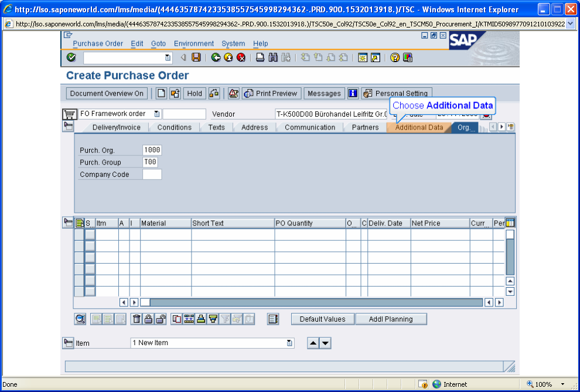Collapse the item overview expander
The image size is (580, 392).
point(68,223)
